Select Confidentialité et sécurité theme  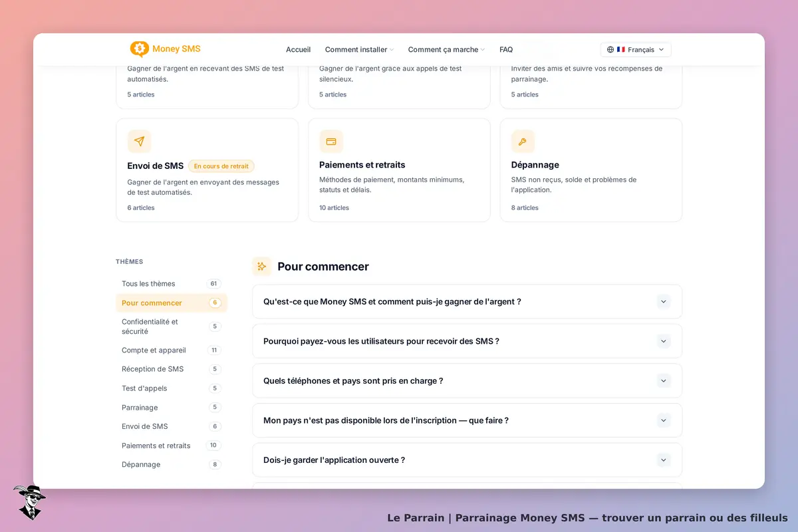coord(172,327)
